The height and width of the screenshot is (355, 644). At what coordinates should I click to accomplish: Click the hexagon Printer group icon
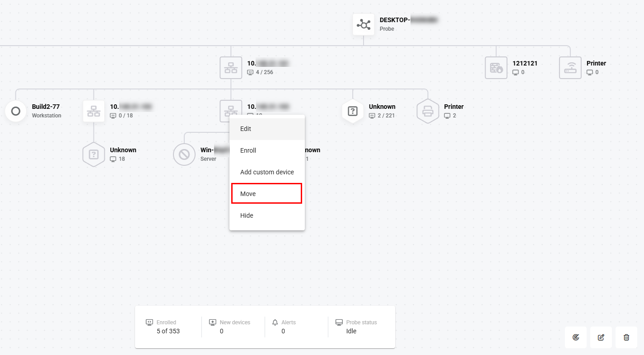pos(428,111)
